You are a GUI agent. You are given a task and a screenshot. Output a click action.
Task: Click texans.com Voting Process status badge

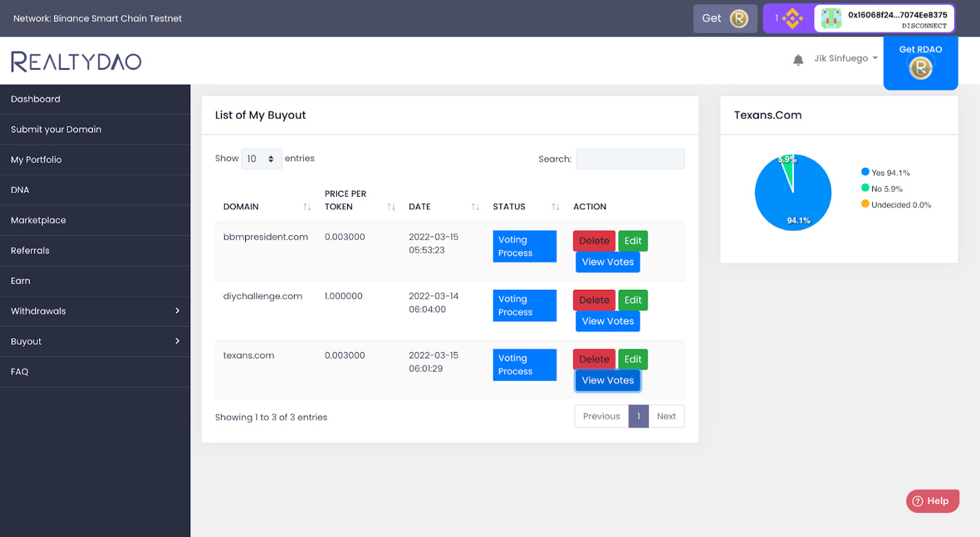pos(524,365)
